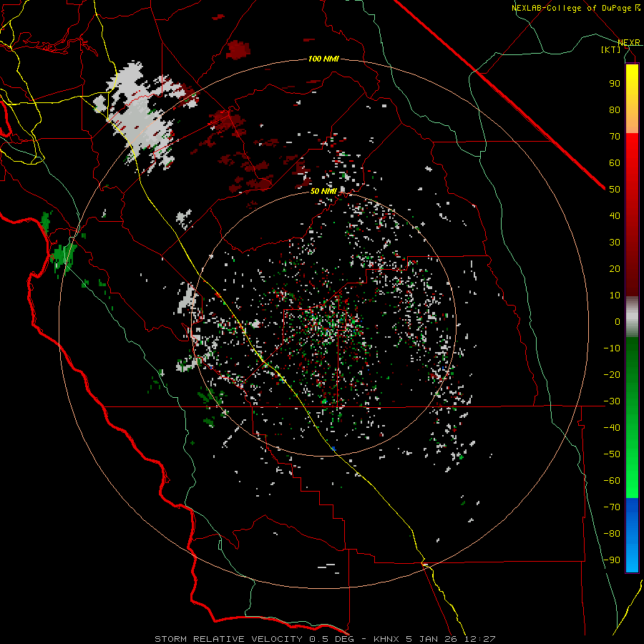
Task: Click the NEXR label above the scale
Action: tap(629, 42)
